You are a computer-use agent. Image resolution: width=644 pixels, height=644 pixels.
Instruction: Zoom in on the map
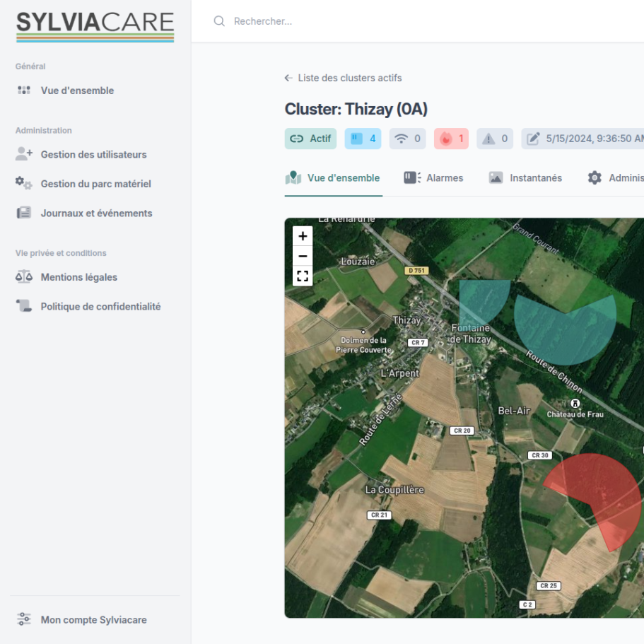[303, 236]
